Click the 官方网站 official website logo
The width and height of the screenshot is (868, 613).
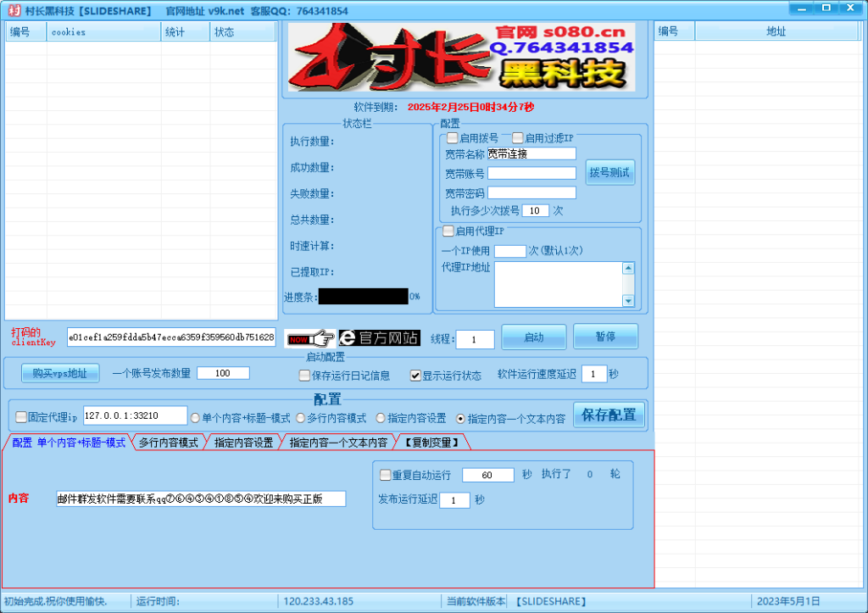click(379, 337)
